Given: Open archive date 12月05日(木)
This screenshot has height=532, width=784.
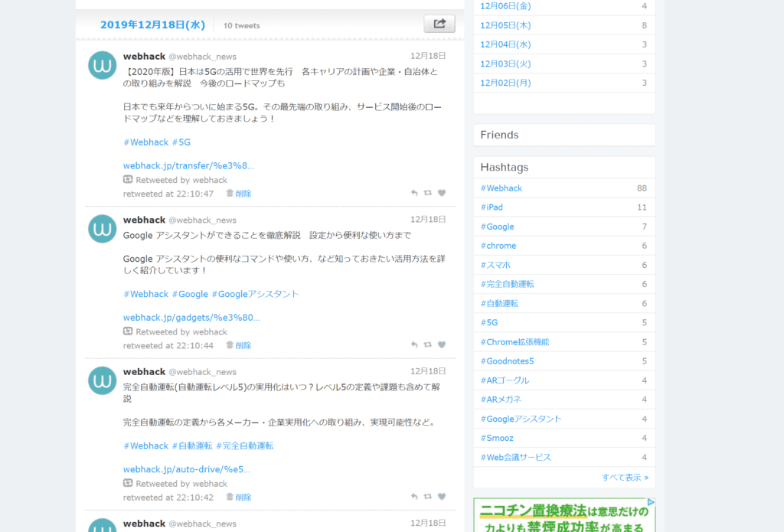Looking at the screenshot, I should pyautogui.click(x=505, y=25).
